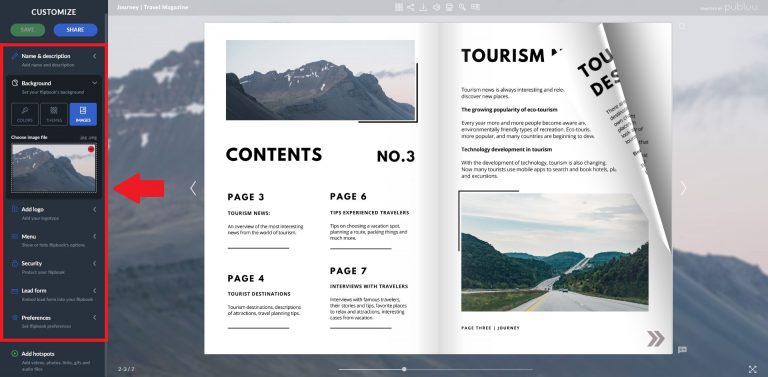
Task: Expand the Add logo section chevron
Action: tap(95, 209)
